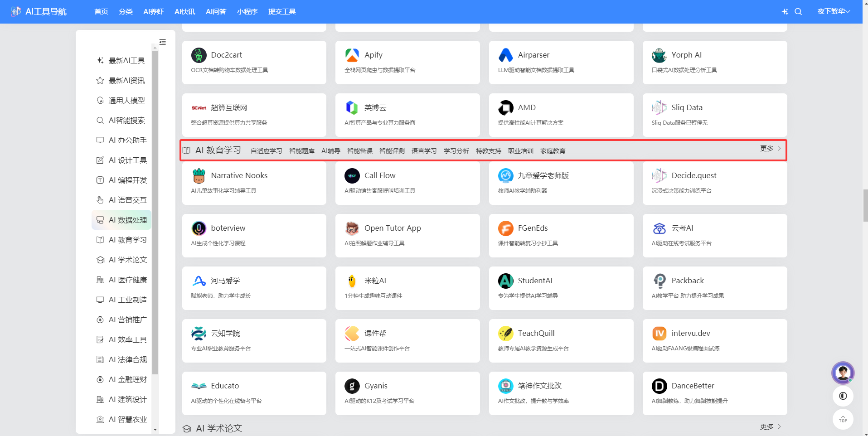Toggle dark mode via the contrast circle button

point(843,396)
